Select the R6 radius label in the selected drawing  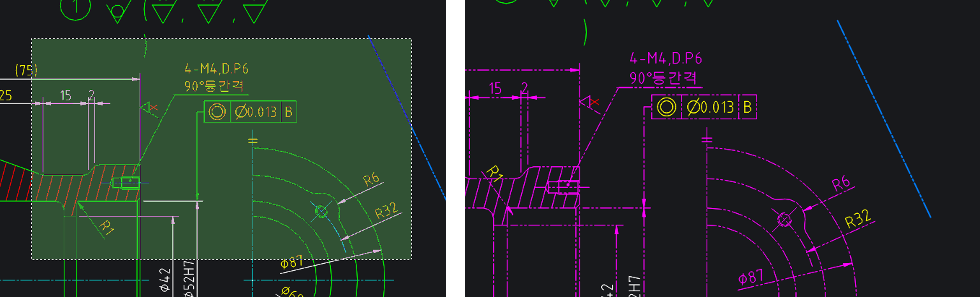point(371,179)
